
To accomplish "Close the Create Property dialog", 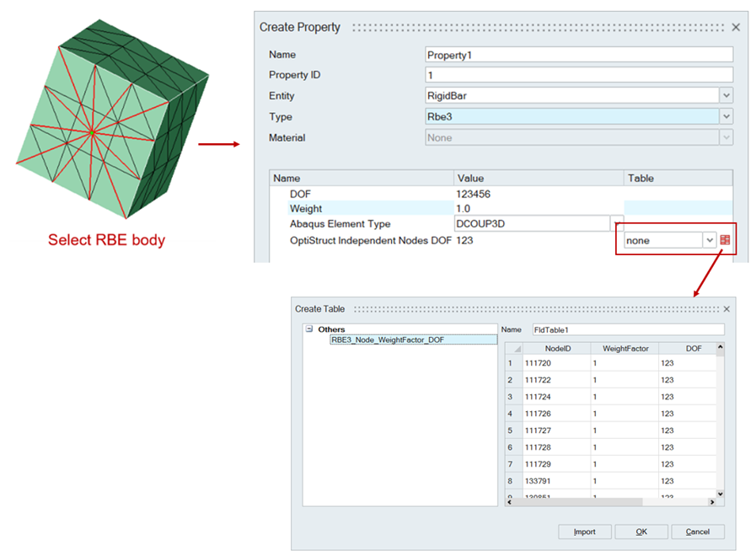I will 736,27.
